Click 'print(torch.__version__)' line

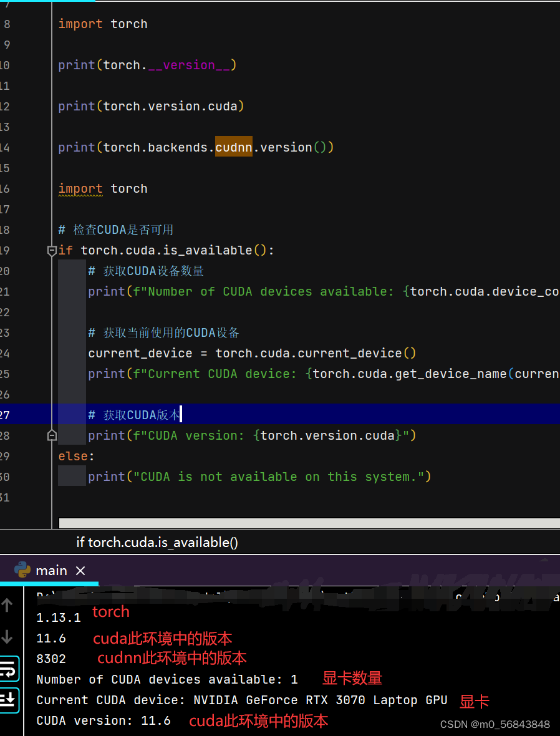147,65
